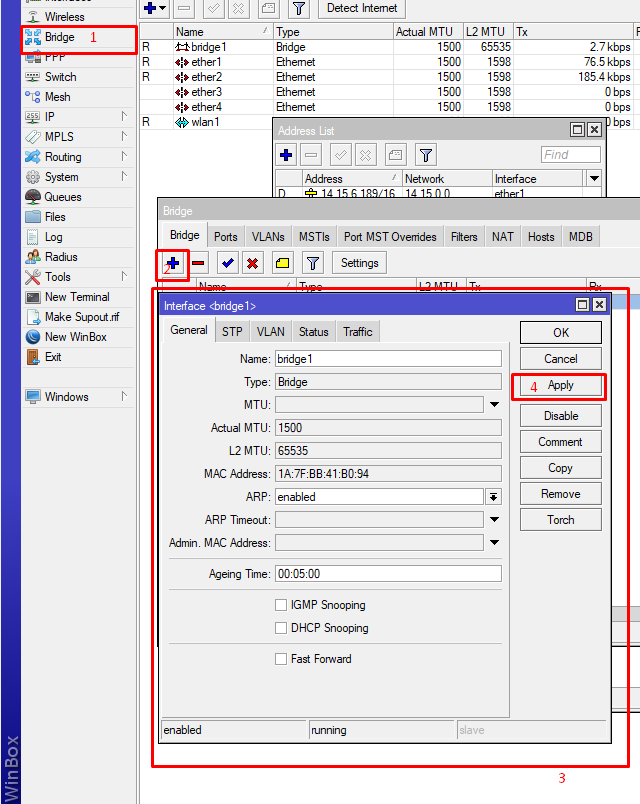Enable the IGMP Snooping checkbox
The height and width of the screenshot is (804, 640).
pyautogui.click(x=281, y=605)
